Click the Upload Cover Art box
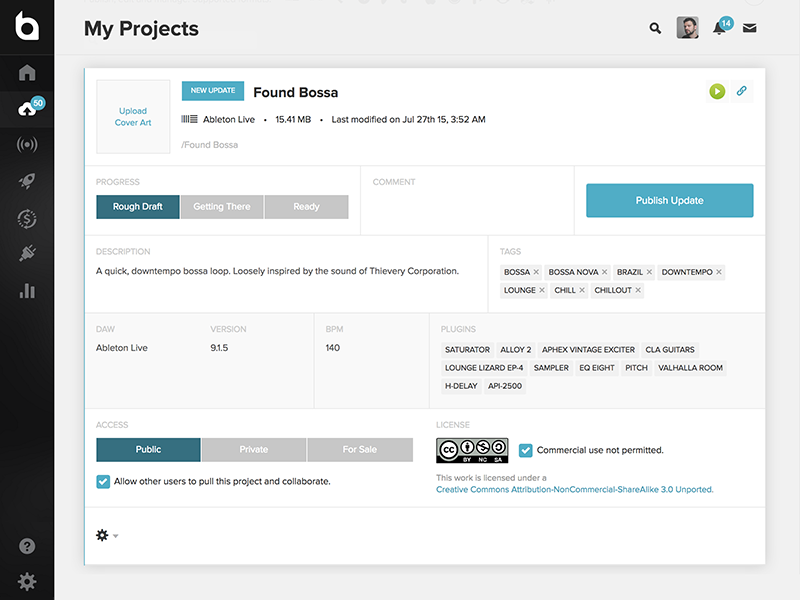 coord(133,117)
